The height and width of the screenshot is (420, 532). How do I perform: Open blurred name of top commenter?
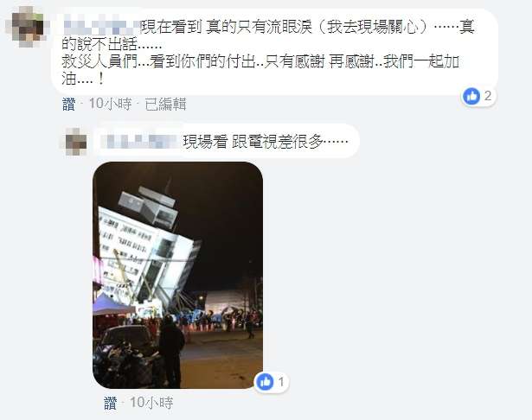point(102,27)
